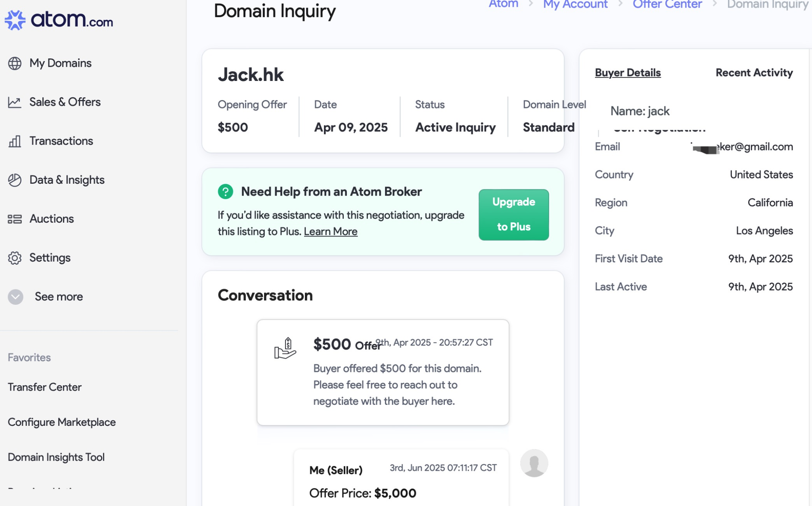
Task: Click the $500 offer hand icon
Action: pos(285,348)
